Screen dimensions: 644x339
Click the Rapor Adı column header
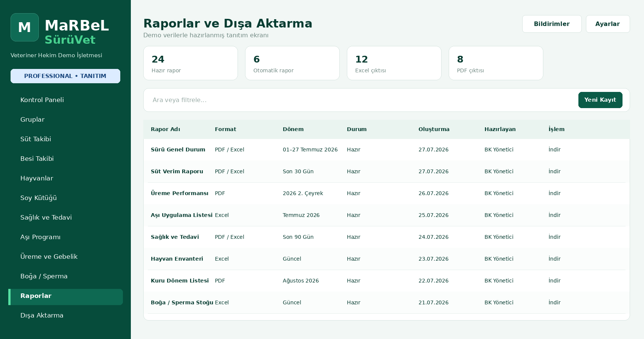pos(166,129)
